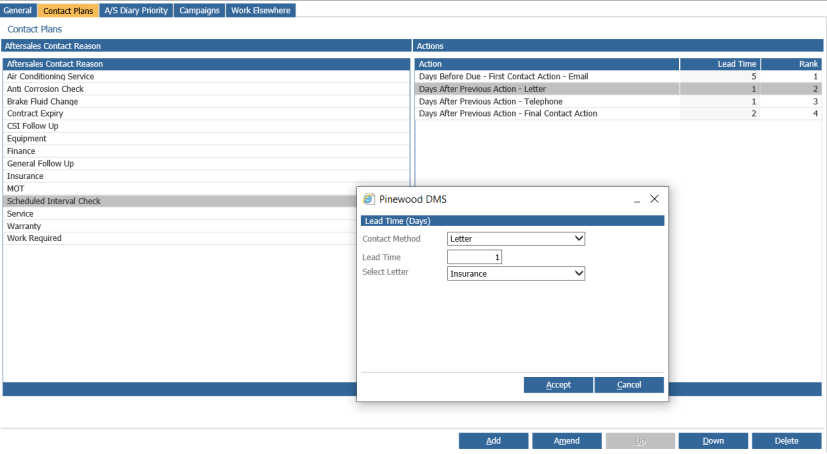Image resolution: width=827 pixels, height=454 pixels.
Task: Accept the lead time changes
Action: coord(558,385)
